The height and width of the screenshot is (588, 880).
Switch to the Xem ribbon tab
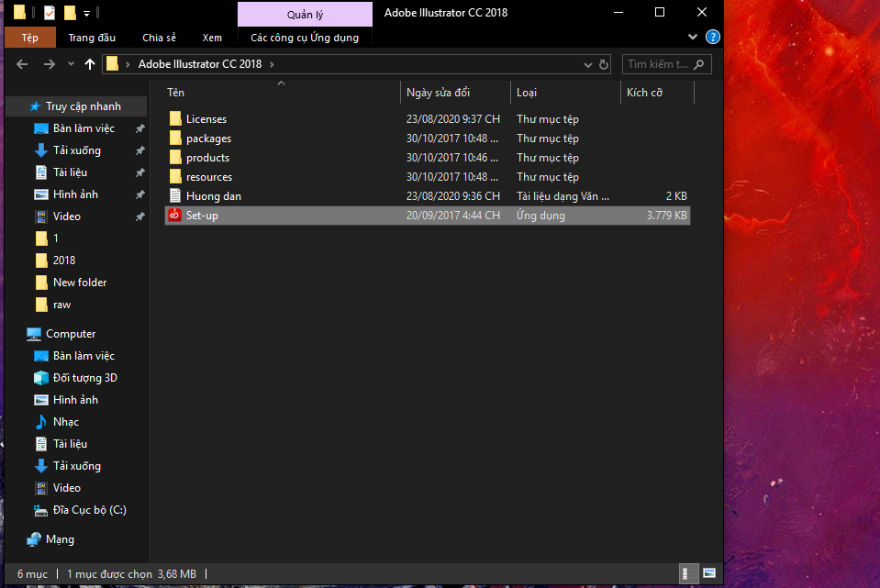tap(212, 38)
